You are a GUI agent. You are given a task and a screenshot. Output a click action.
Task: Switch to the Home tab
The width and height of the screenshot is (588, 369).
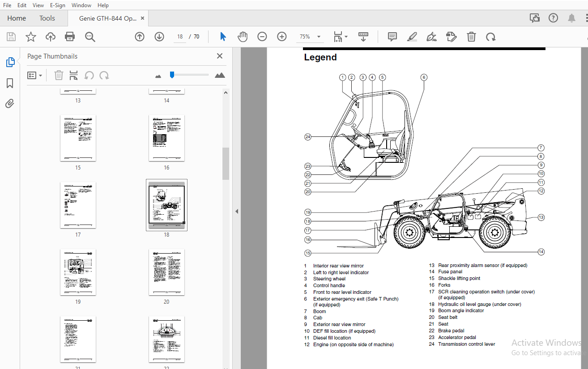click(x=17, y=18)
